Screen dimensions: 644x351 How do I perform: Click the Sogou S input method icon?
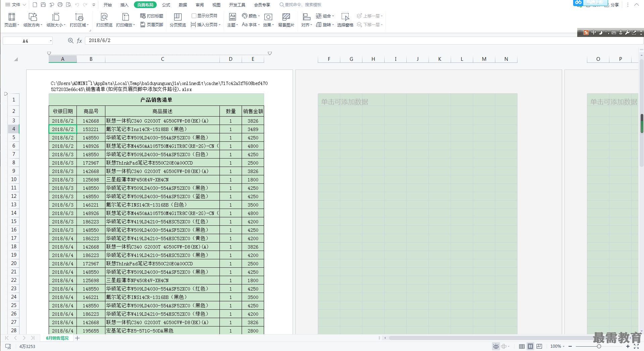click(586, 33)
